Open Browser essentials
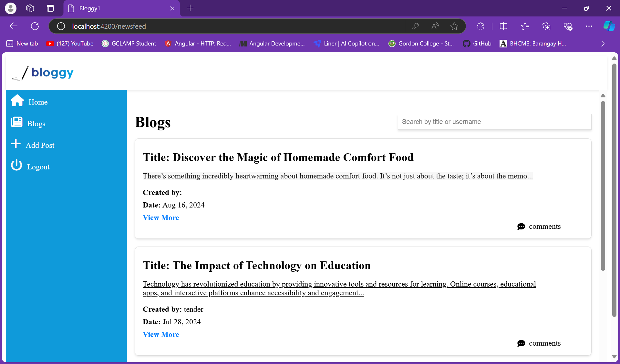This screenshot has width=620, height=364. (568, 26)
